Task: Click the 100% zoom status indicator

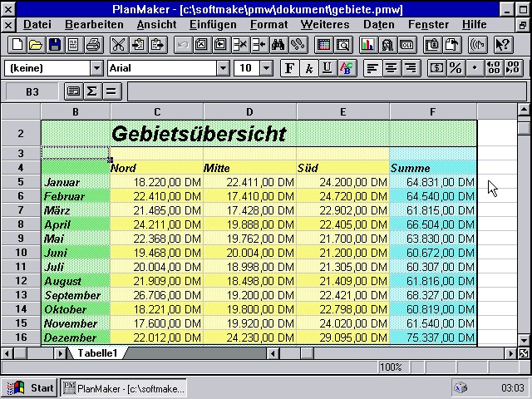Action: [393, 367]
